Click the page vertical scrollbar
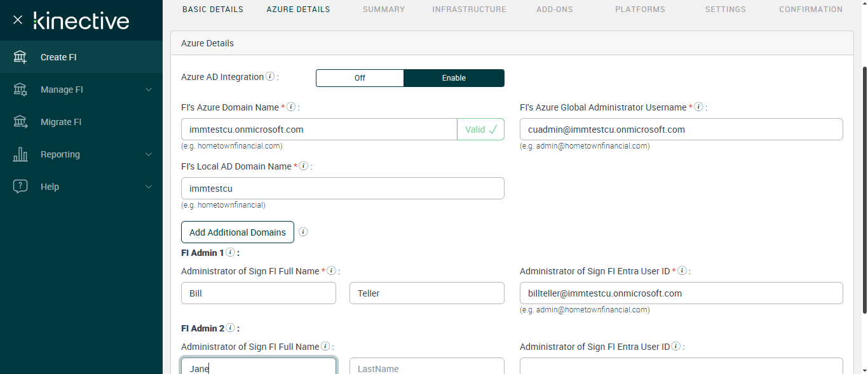The height and width of the screenshot is (374, 868). click(x=864, y=190)
